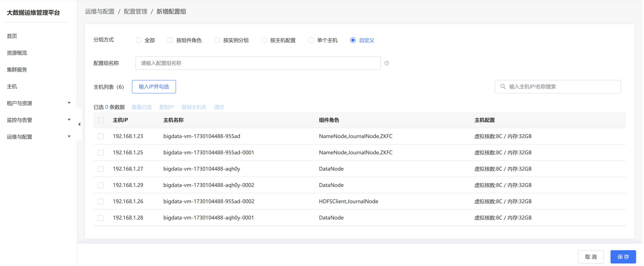The height and width of the screenshot is (266, 644).
Task: Click the 输入IP并勾选 button
Action: point(154,87)
